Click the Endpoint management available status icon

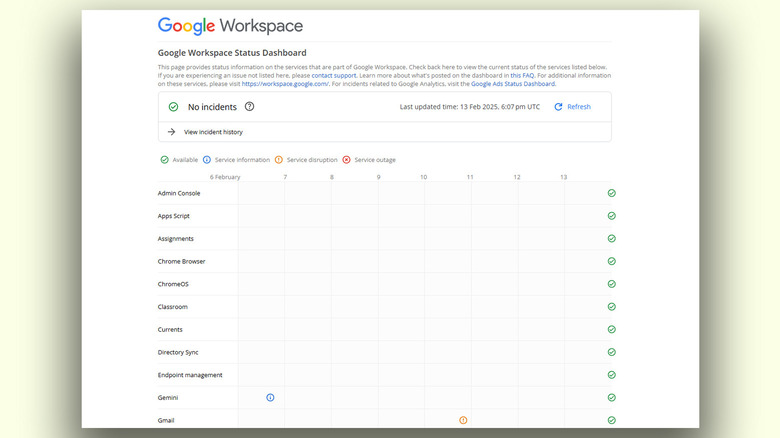coord(612,375)
